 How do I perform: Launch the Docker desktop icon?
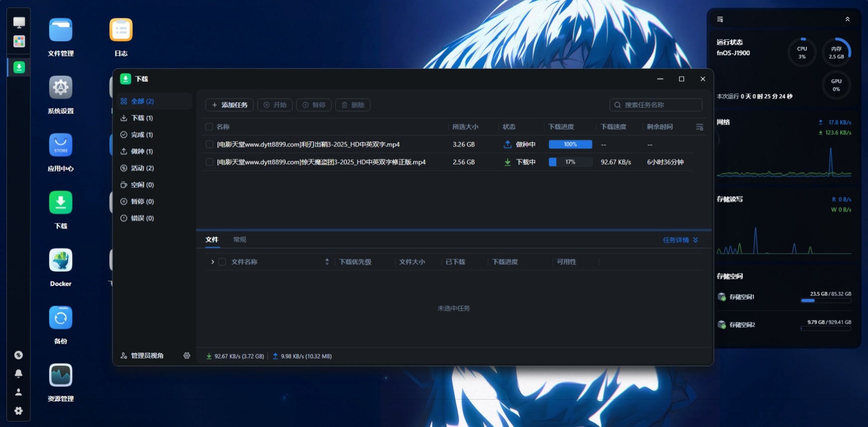click(x=61, y=260)
